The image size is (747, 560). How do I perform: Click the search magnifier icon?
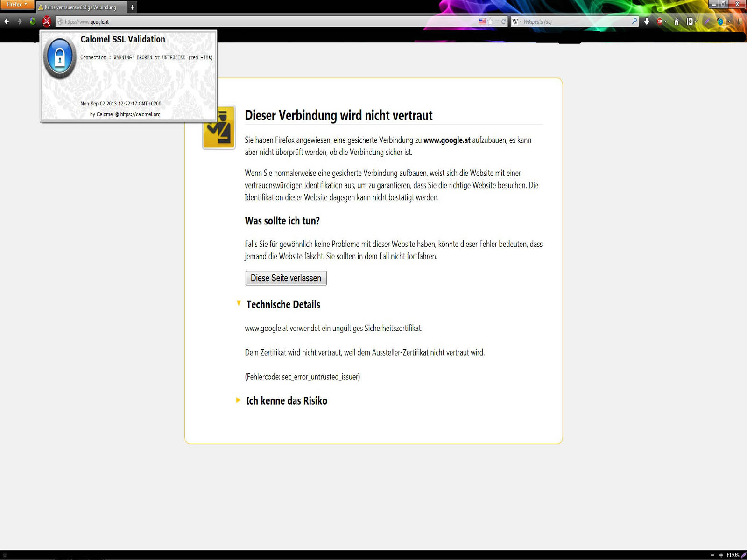[x=634, y=21]
